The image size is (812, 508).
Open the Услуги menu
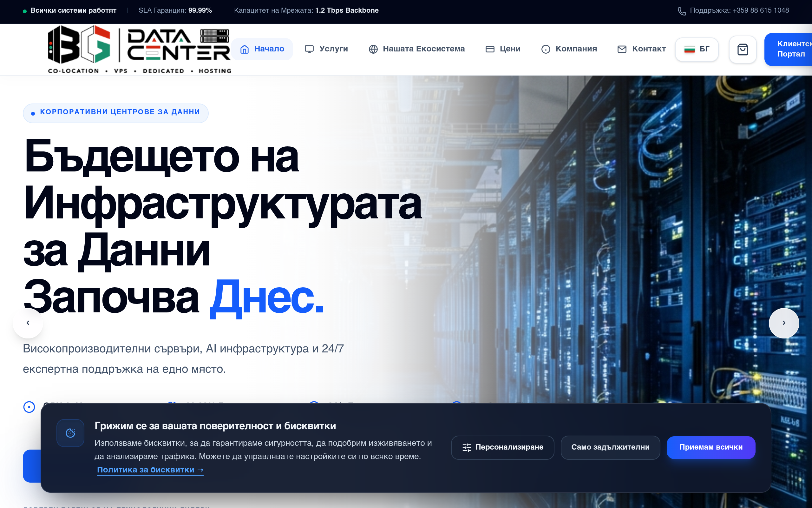326,49
